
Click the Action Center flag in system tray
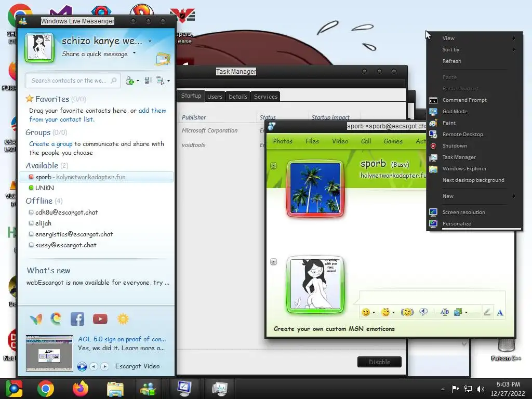455,389
